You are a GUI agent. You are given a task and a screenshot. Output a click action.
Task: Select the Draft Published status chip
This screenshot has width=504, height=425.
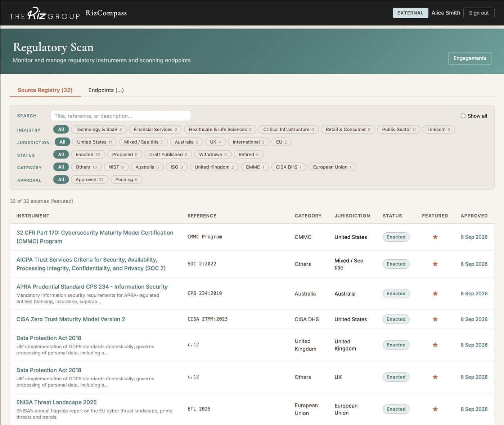click(168, 155)
